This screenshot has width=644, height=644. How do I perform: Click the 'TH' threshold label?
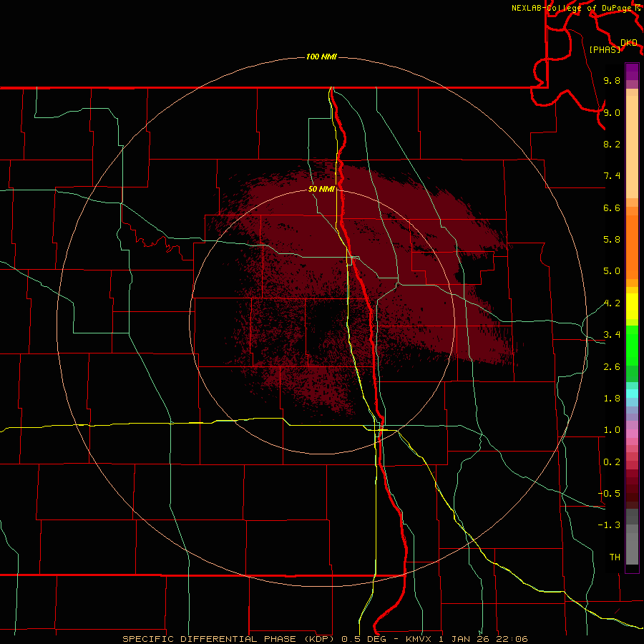615,557
